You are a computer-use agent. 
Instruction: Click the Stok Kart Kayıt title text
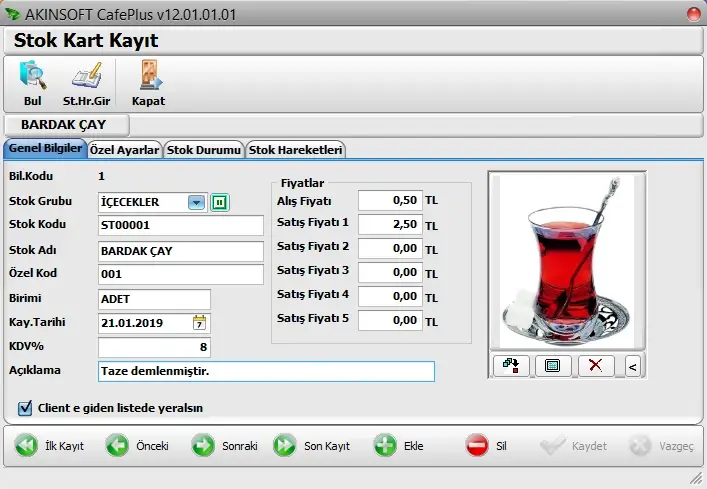pyautogui.click(x=86, y=41)
